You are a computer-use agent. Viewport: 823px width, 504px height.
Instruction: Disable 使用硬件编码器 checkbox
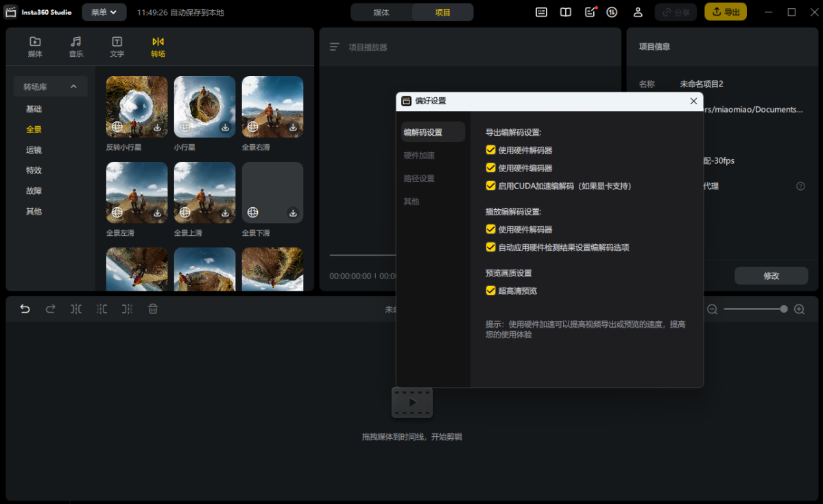(490, 168)
